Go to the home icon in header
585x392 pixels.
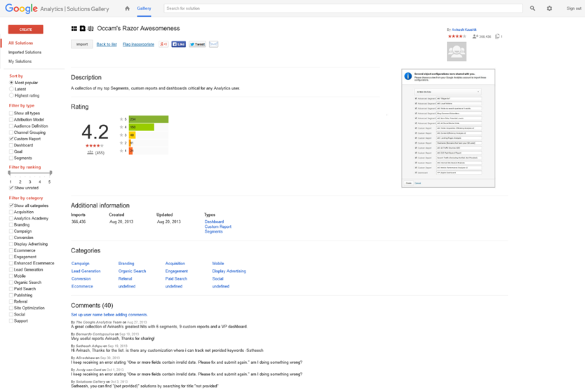coord(127,8)
